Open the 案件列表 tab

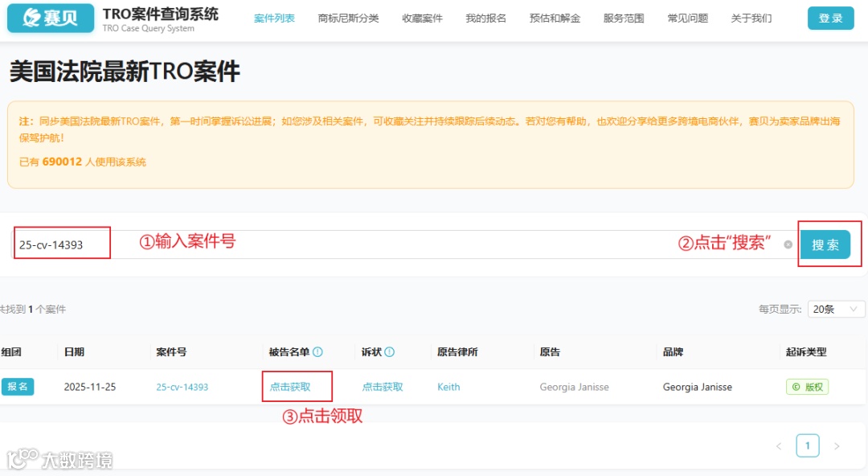[x=274, y=18]
